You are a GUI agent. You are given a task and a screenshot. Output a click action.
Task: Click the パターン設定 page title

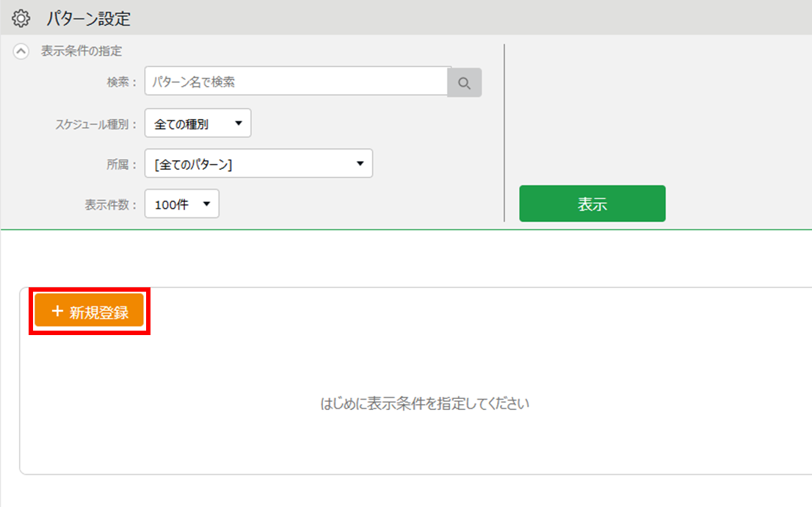(x=88, y=18)
